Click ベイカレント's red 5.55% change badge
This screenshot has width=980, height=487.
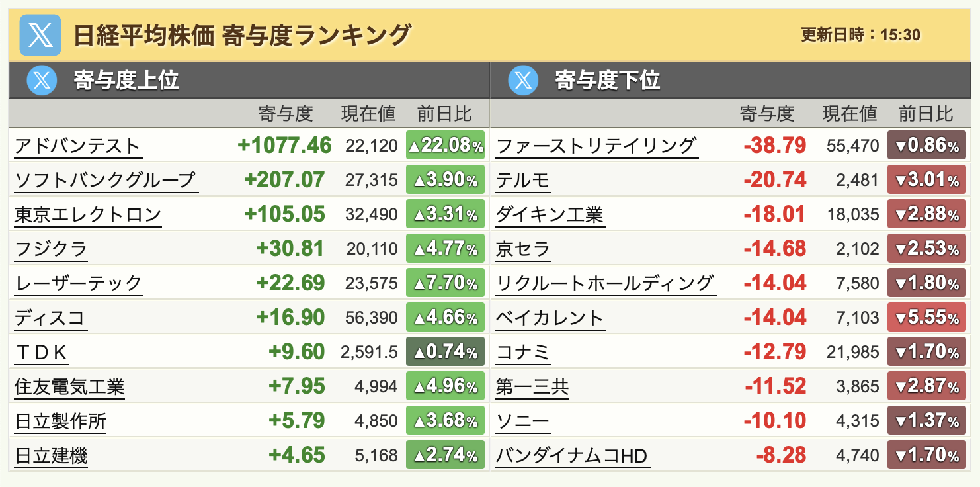pos(926,318)
